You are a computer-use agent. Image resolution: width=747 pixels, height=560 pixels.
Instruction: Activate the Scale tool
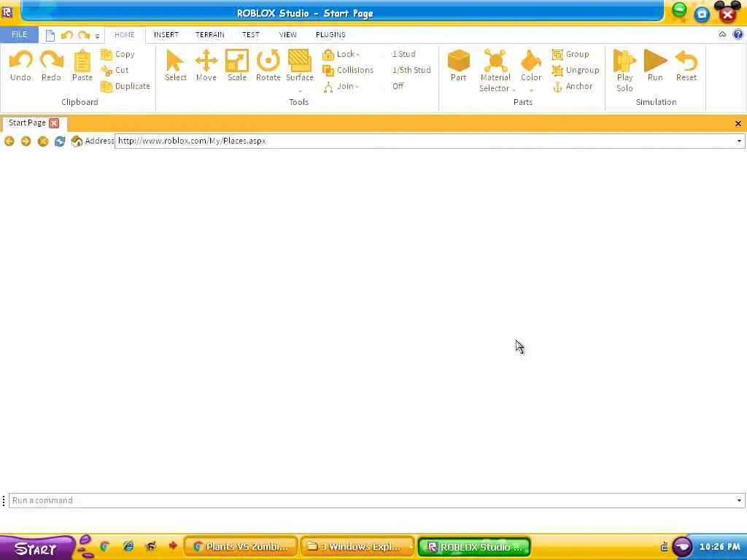click(x=237, y=66)
